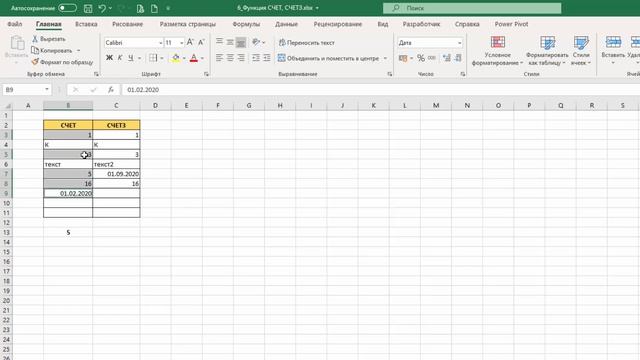This screenshot has width=640, height=360.
Task: Apply cell borders icon
Action: (x=153, y=58)
